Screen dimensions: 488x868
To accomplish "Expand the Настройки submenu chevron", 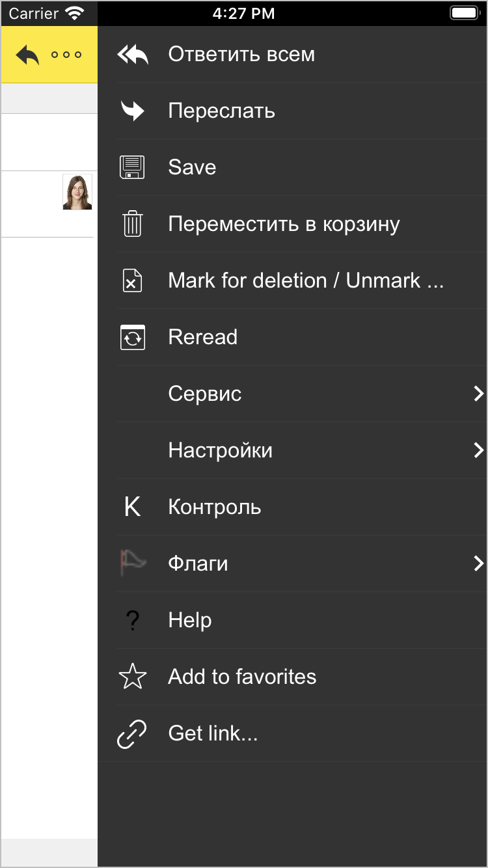I will pos(478,450).
